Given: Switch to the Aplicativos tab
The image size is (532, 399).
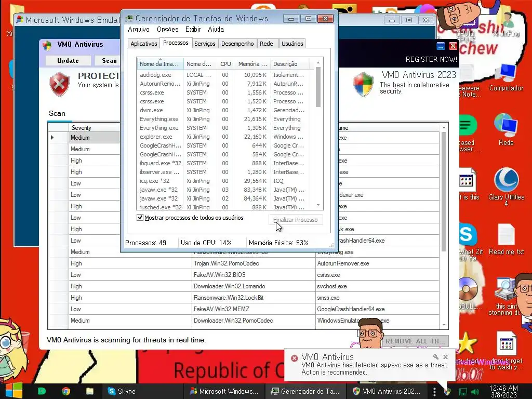Looking at the screenshot, I should 144,44.
